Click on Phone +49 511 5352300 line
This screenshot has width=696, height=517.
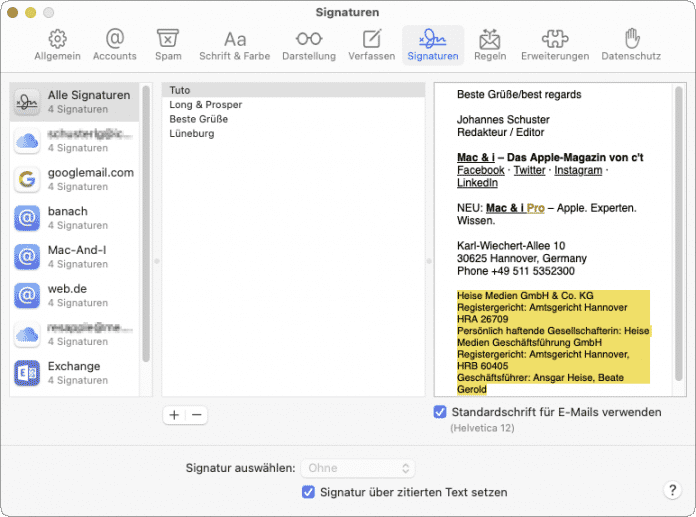[x=516, y=271]
